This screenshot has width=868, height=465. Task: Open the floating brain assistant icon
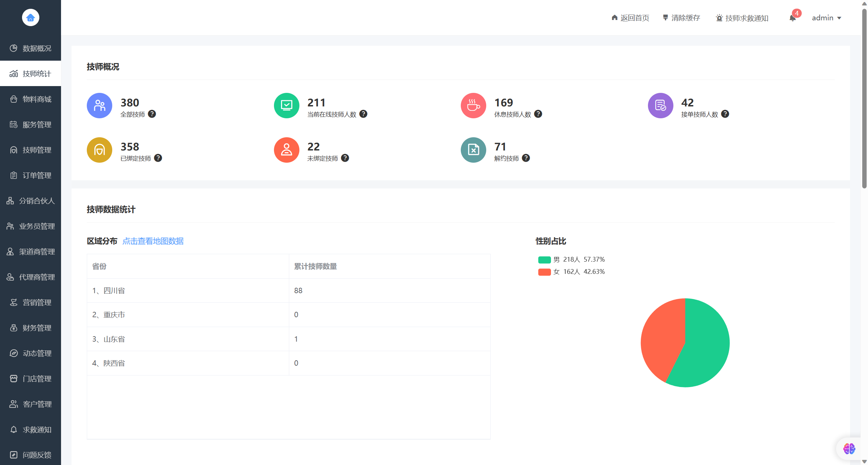[x=849, y=449]
